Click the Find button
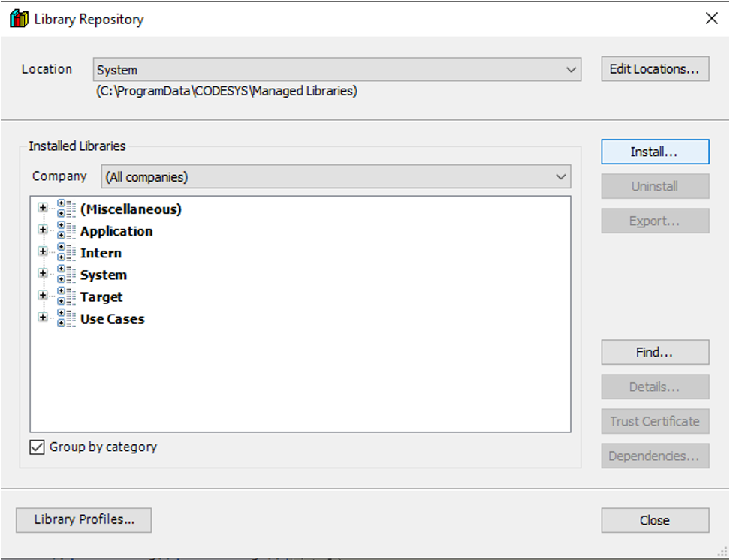This screenshot has width=730, height=560. (655, 352)
